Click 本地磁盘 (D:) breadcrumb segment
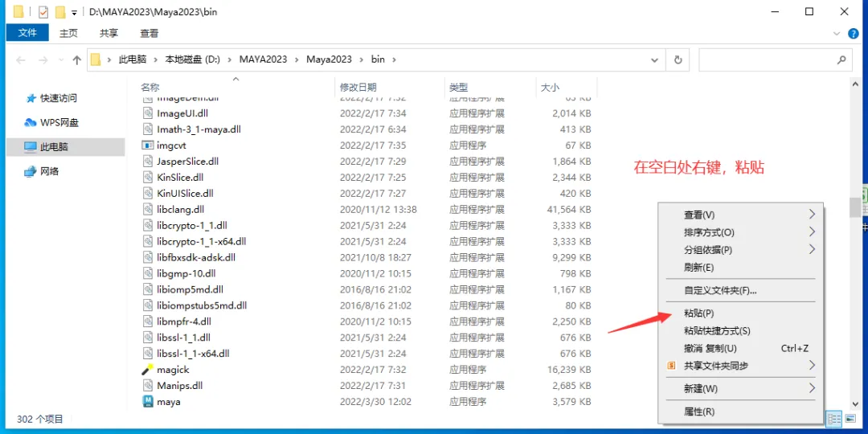The image size is (868, 434). click(193, 59)
